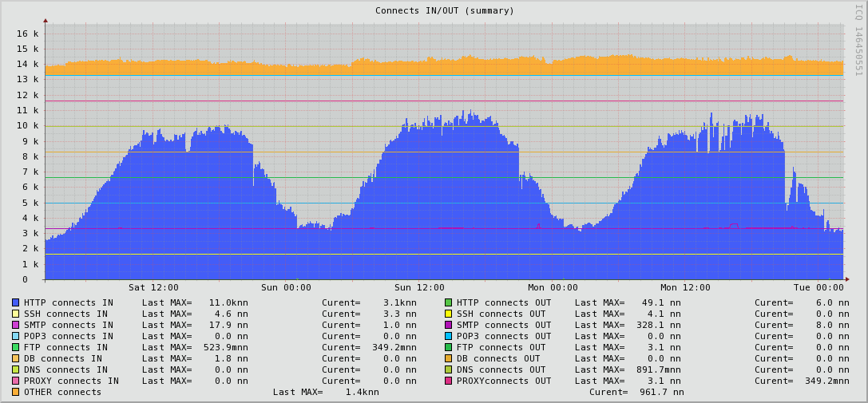Click the SMTP connects OUT purple swatch
The image size is (868, 403).
448,325
